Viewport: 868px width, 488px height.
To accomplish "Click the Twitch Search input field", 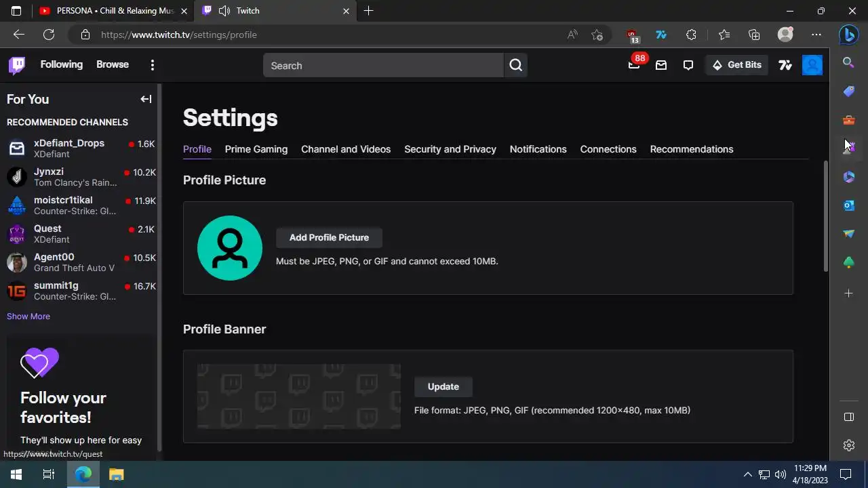I will pos(383,65).
